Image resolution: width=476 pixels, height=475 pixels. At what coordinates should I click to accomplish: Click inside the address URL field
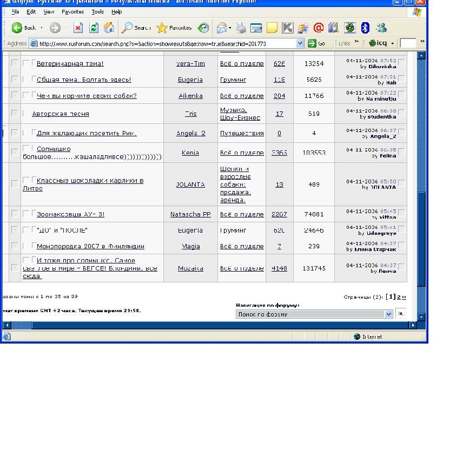(162, 43)
